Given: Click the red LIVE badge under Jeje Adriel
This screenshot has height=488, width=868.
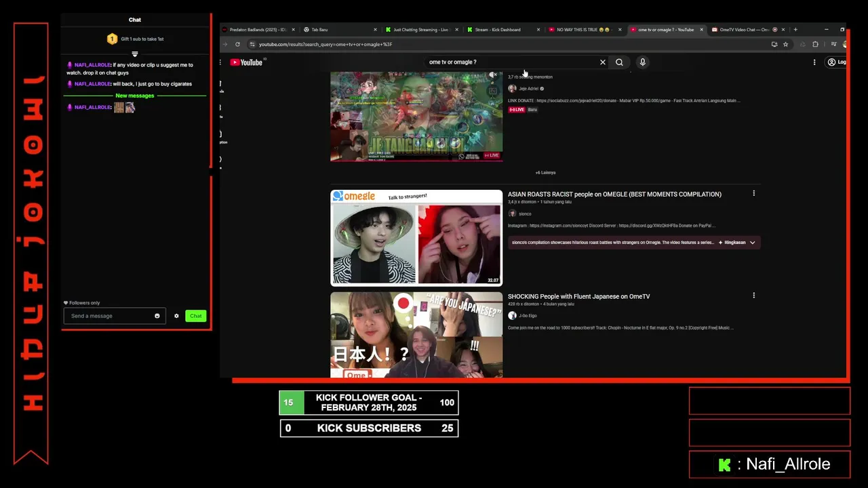Looking at the screenshot, I should click(517, 110).
